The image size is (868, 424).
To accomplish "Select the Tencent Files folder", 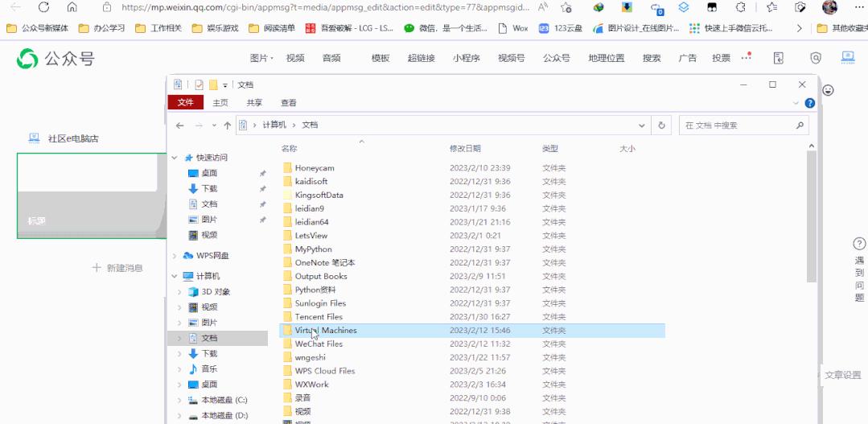I will click(x=319, y=317).
